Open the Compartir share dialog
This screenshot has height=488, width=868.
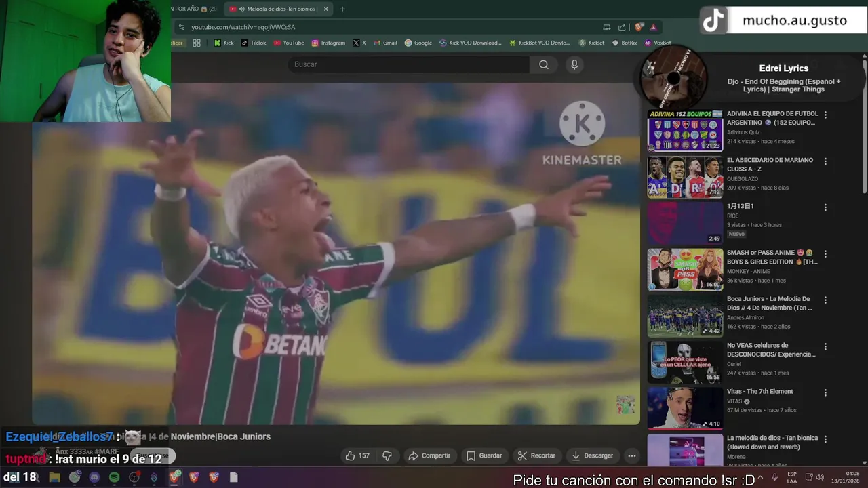[x=429, y=455]
